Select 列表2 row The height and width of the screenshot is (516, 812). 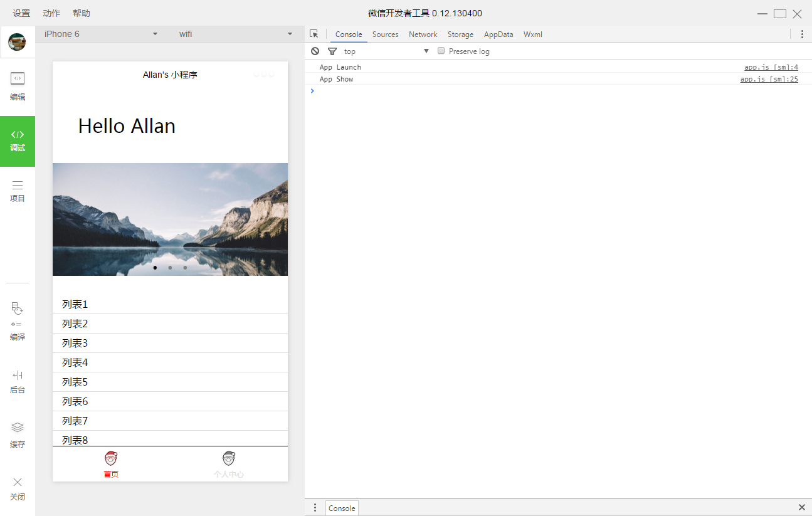(x=170, y=324)
